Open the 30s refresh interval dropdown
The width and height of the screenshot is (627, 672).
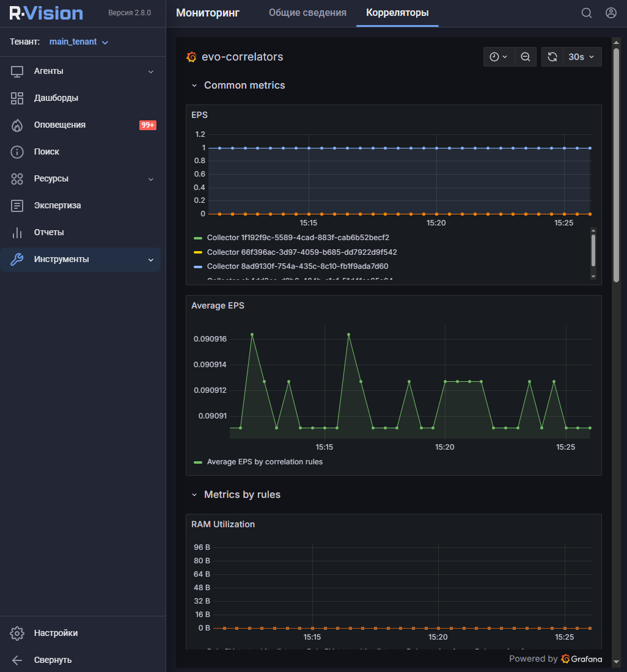(x=582, y=57)
